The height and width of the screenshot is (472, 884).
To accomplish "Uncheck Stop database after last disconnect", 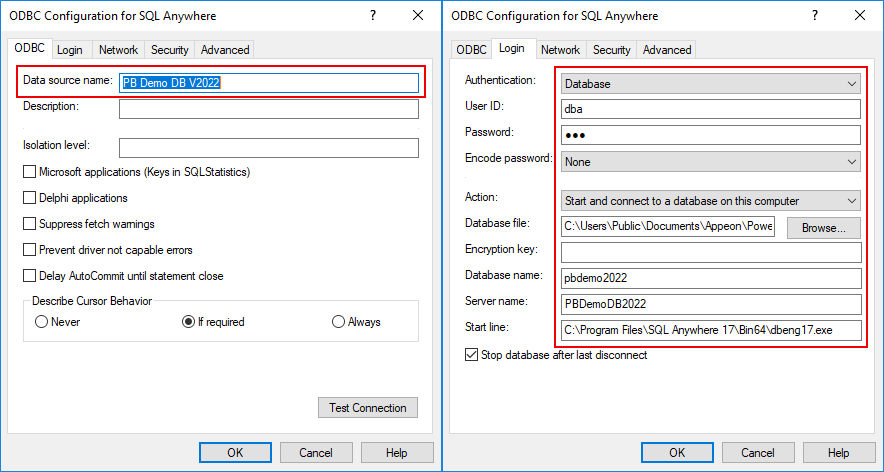I will pos(472,355).
